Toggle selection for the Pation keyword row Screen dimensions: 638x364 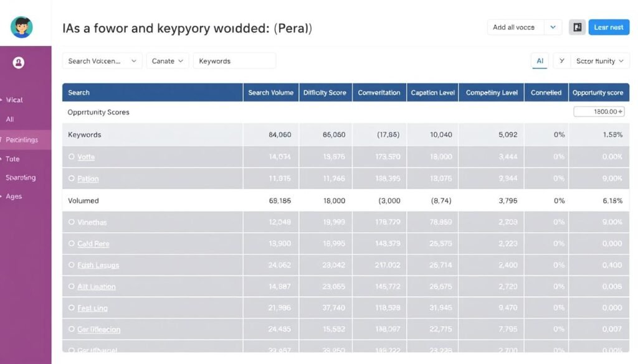[x=72, y=179]
